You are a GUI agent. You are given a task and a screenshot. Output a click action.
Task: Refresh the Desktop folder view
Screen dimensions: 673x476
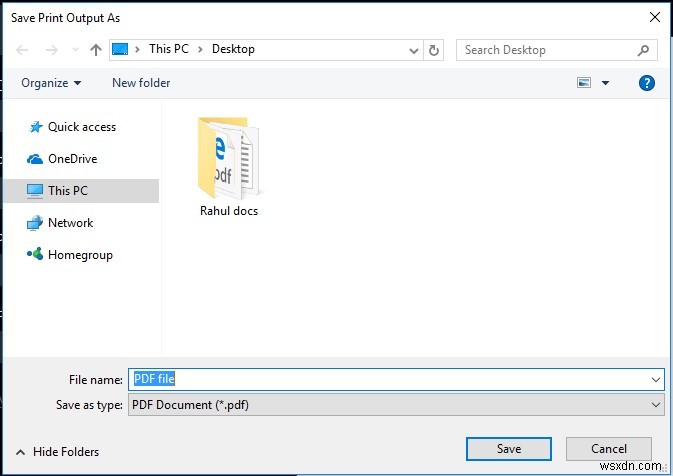[x=434, y=50]
